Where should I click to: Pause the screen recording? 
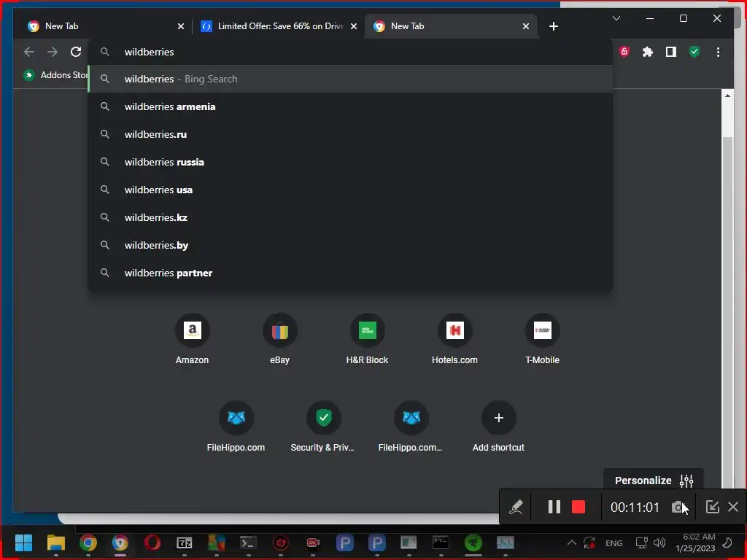(554, 507)
